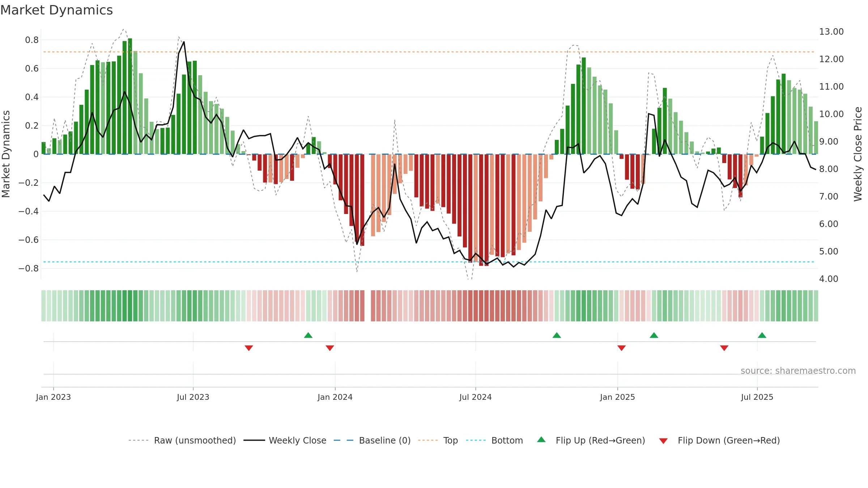Click the Raw (unsmoothed) legend entry
Screen dimensions: 868x488
click(182, 440)
